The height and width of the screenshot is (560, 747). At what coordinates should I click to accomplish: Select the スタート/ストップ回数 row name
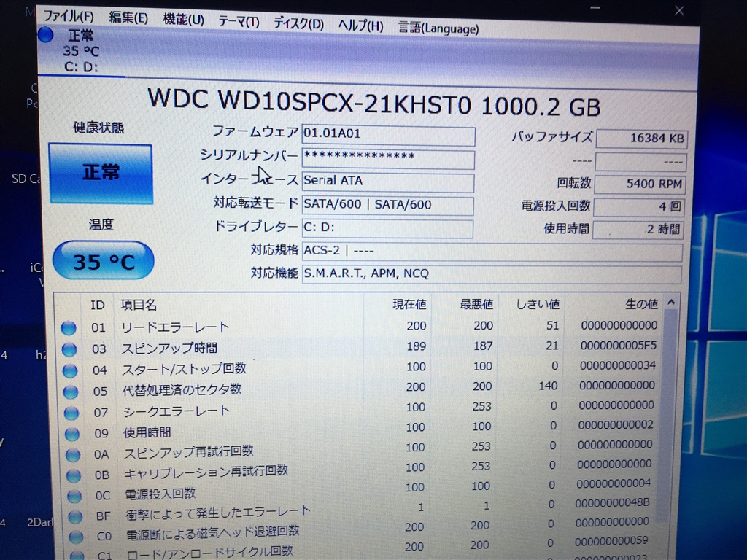point(184,369)
